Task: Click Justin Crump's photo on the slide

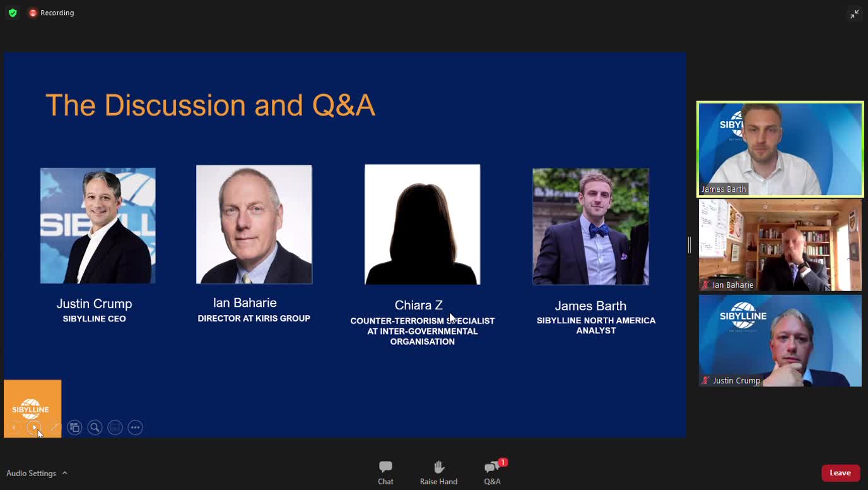Action: click(x=98, y=225)
